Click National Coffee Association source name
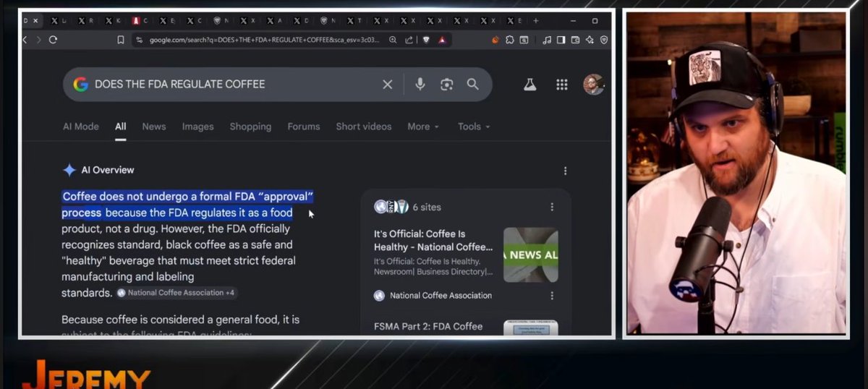 pyautogui.click(x=441, y=296)
